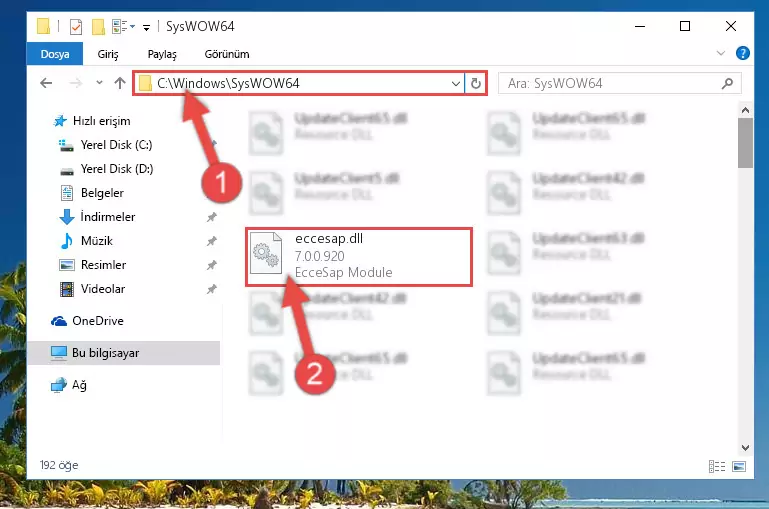769x509 pixels.
Task: Close the SysWOW64 window
Action: pos(731,26)
